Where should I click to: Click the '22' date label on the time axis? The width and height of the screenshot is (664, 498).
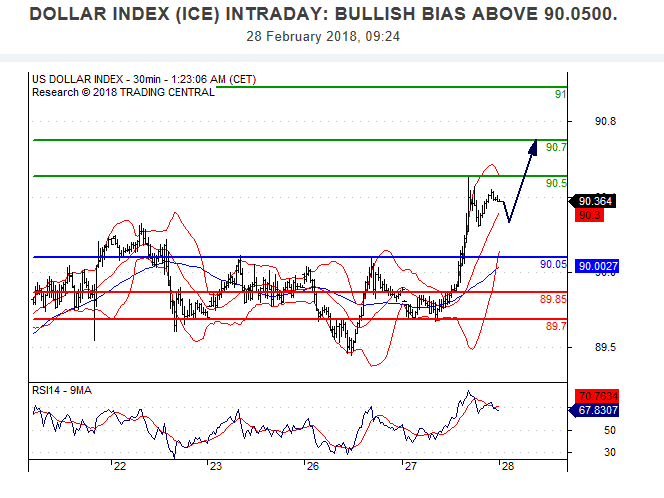tap(120, 467)
